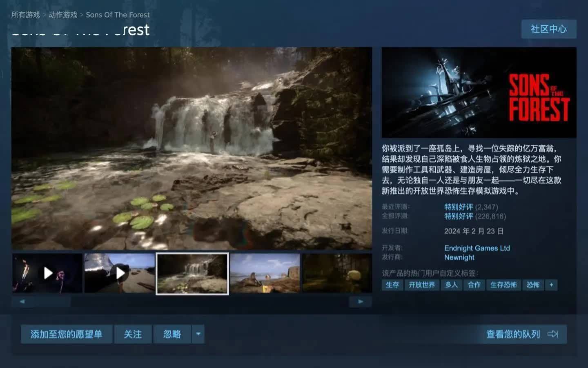Select the waterfall screenshot thumbnail
The width and height of the screenshot is (588, 368).
192,273
